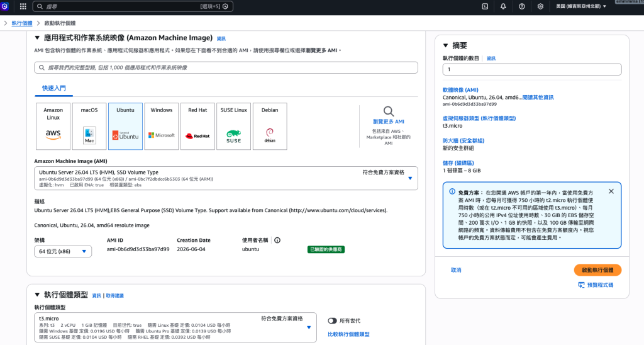This screenshot has width=644, height=345.
Task: Open the t3.micro instance type dropdown
Action: 175,328
